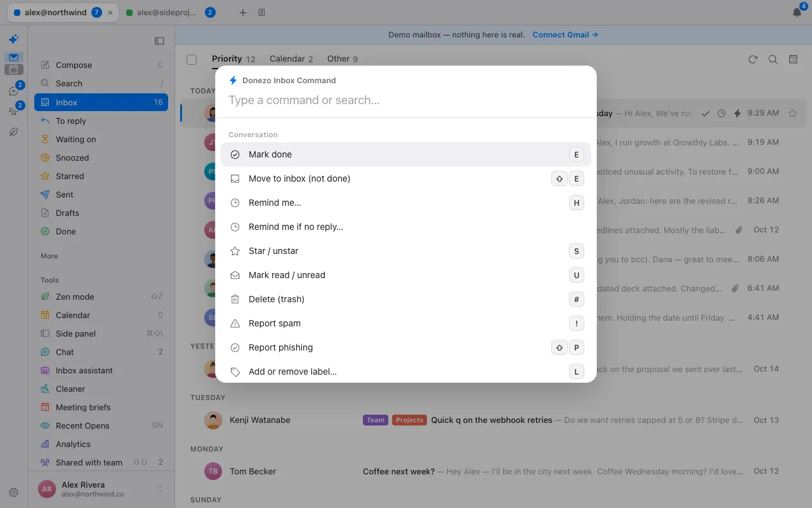Switch to the Other tab
The image size is (812, 508).
(343, 59)
